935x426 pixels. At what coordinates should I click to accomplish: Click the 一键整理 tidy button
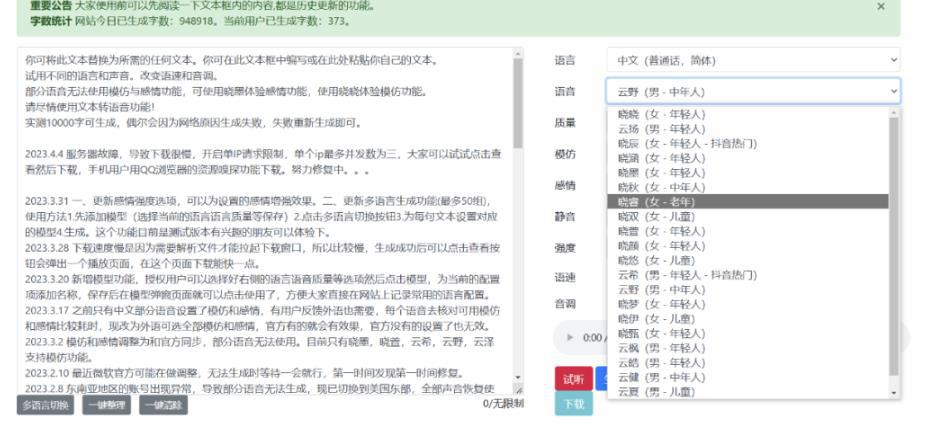coord(106,405)
